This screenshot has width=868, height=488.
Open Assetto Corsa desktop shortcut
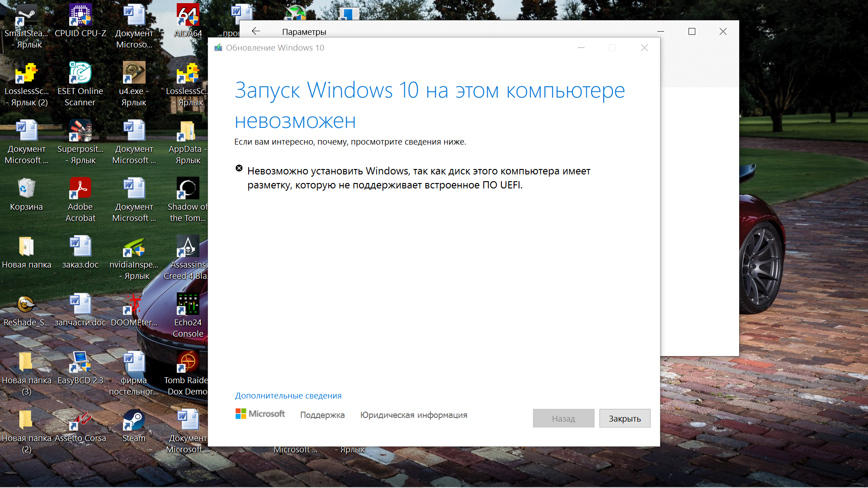80,421
